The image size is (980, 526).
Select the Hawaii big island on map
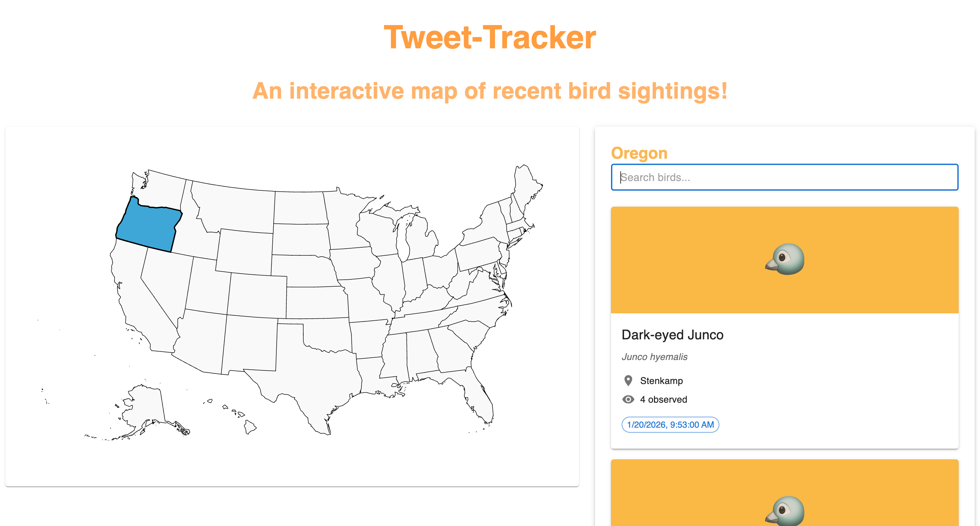pyautogui.click(x=250, y=427)
